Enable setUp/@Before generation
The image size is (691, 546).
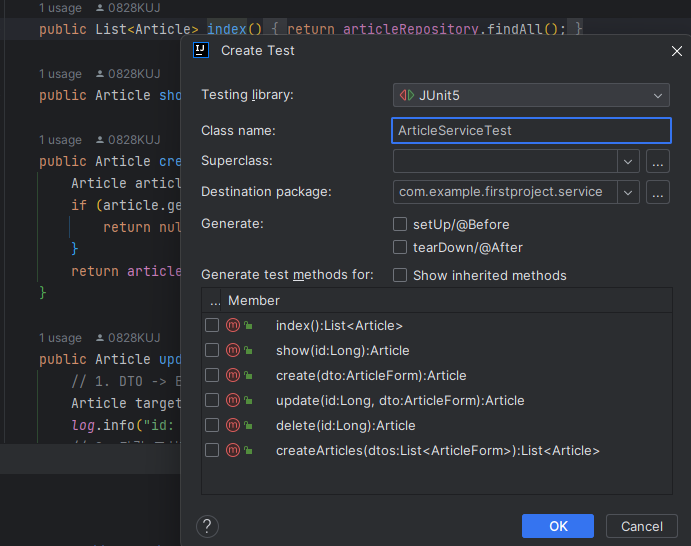(400, 224)
